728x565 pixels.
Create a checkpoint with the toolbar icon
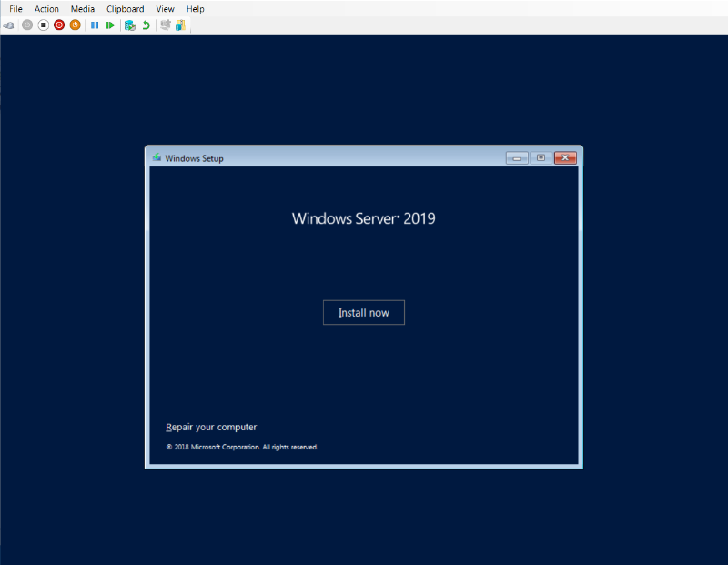(130, 25)
